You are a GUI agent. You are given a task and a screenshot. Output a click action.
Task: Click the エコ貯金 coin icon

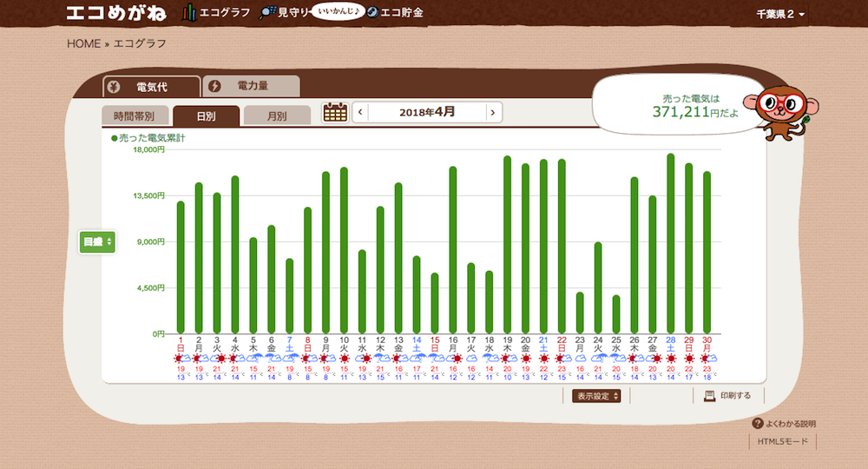(x=372, y=12)
